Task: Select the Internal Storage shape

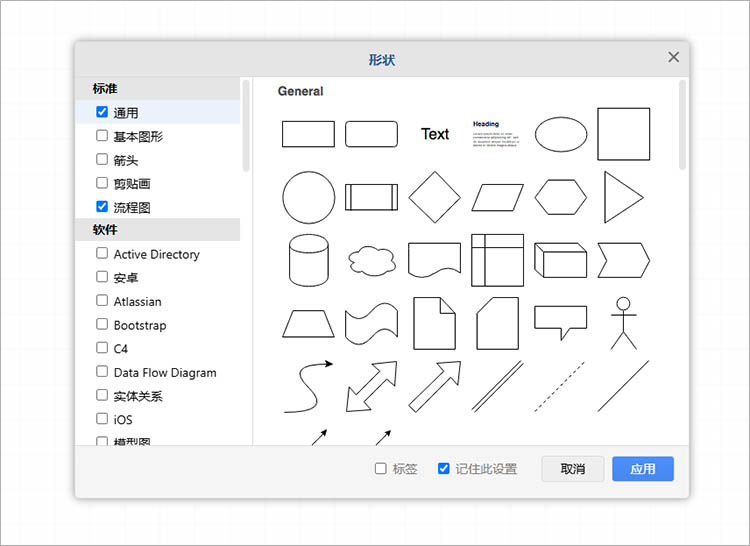Action: click(x=497, y=260)
